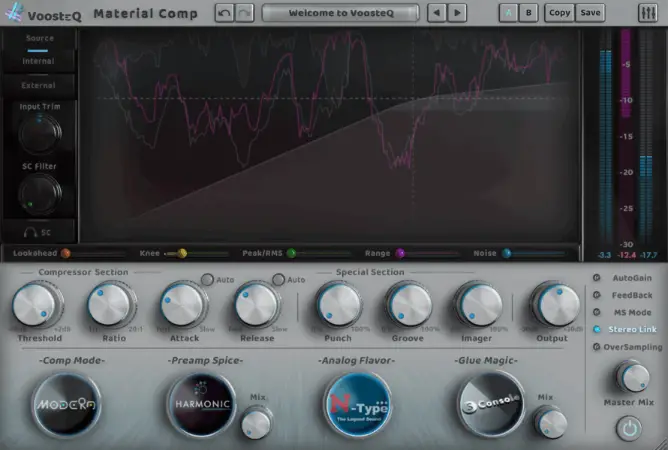Open the Welcome to VoosteQ preset menu

[x=340, y=13]
